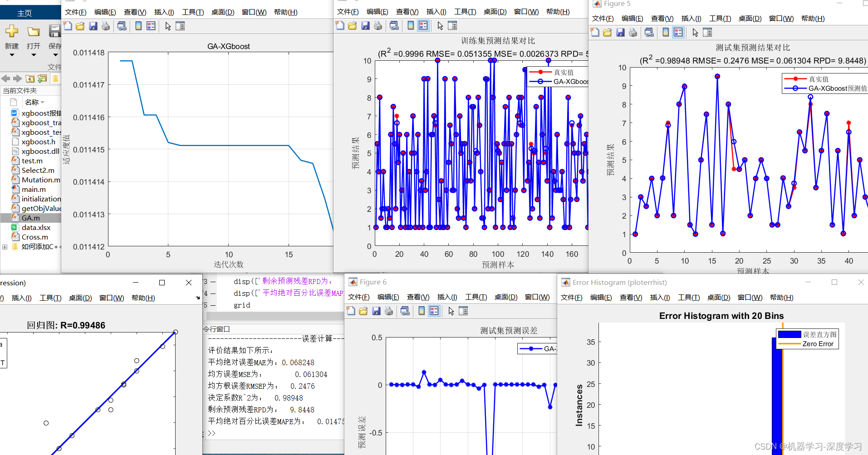Click Link Plot icon in training-set figure
Image resolution: width=868 pixels, height=455 pixels.
point(394,25)
